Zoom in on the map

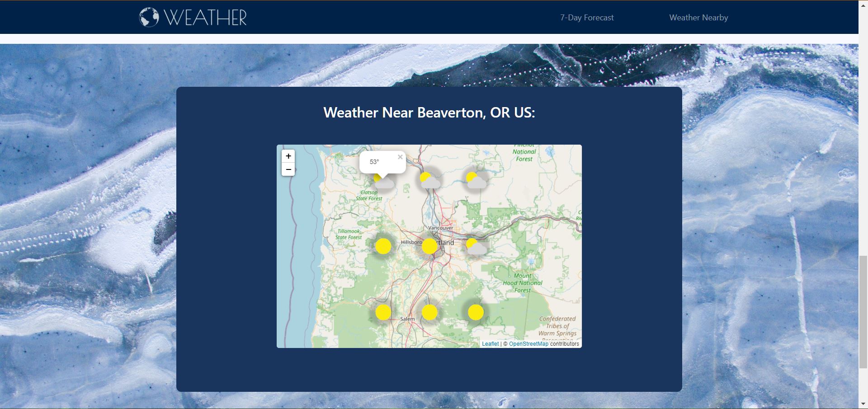[x=288, y=156]
